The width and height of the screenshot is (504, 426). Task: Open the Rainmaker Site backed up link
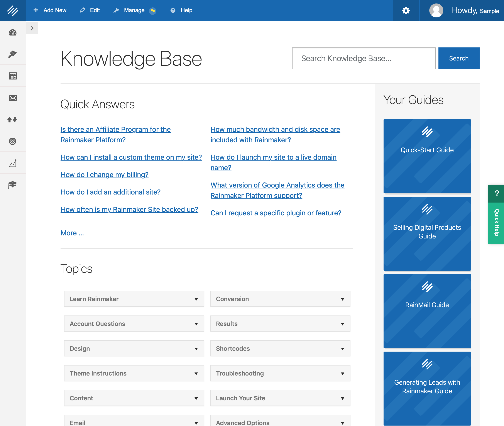pyautogui.click(x=129, y=209)
